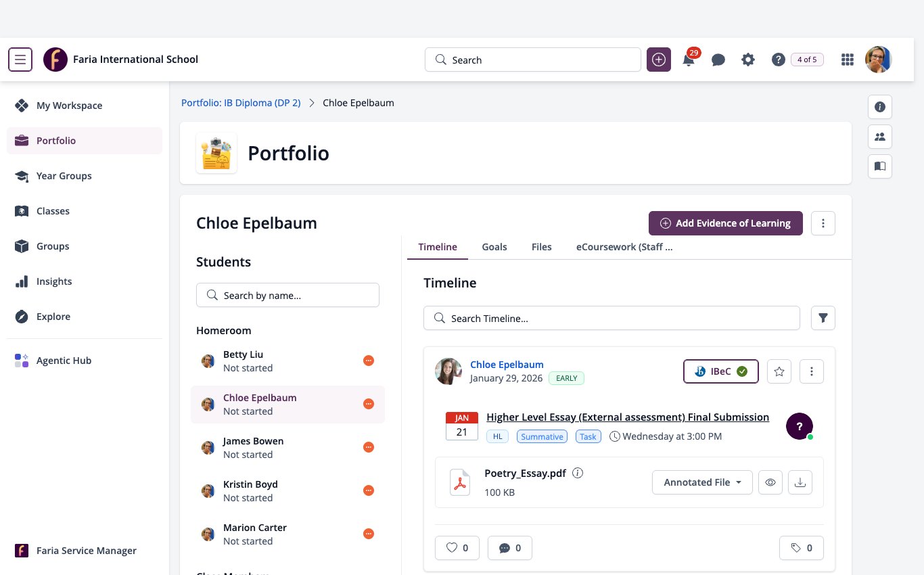The image size is (924, 575).
Task: Open the messages chat bubble icon
Action: click(x=718, y=60)
